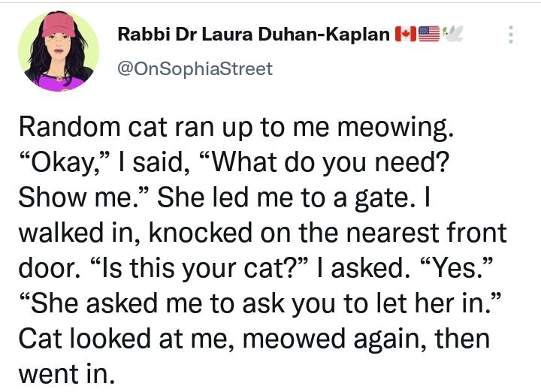Click the dove emoji after the flags
The height and width of the screenshot is (392, 541).
(452, 34)
